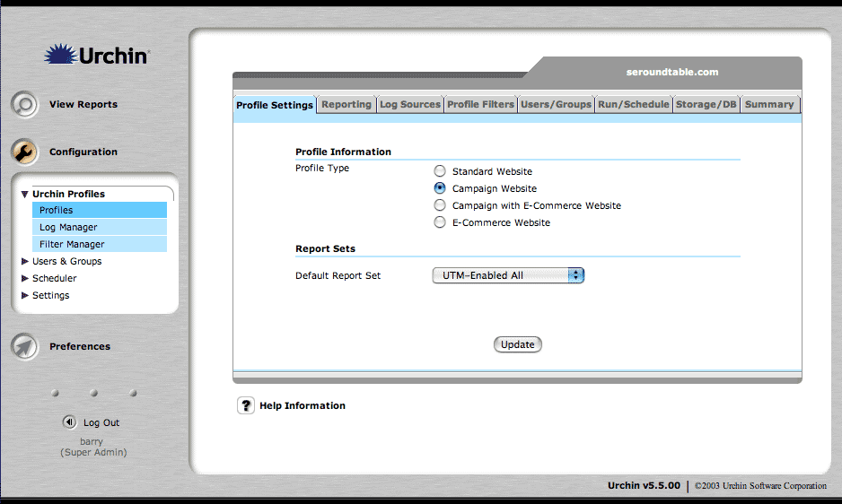Select Campaign with E-Commerce Website option

[440, 205]
